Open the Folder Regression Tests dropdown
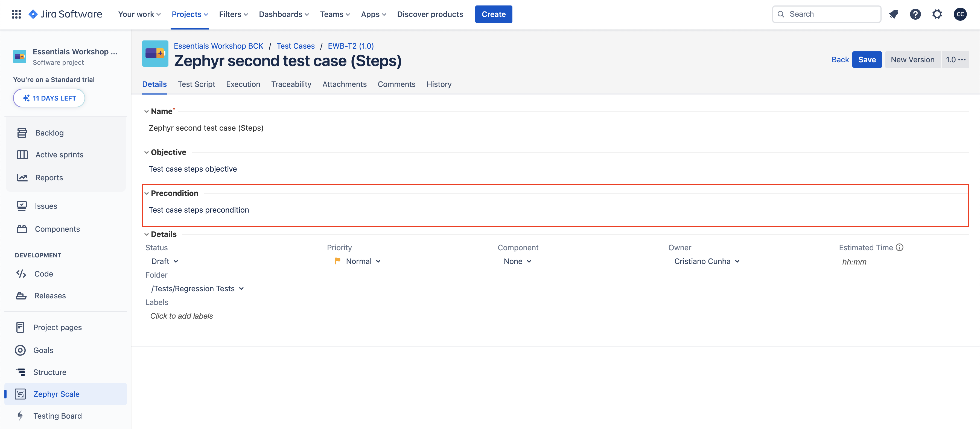Image resolution: width=980 pixels, height=429 pixels. (197, 289)
